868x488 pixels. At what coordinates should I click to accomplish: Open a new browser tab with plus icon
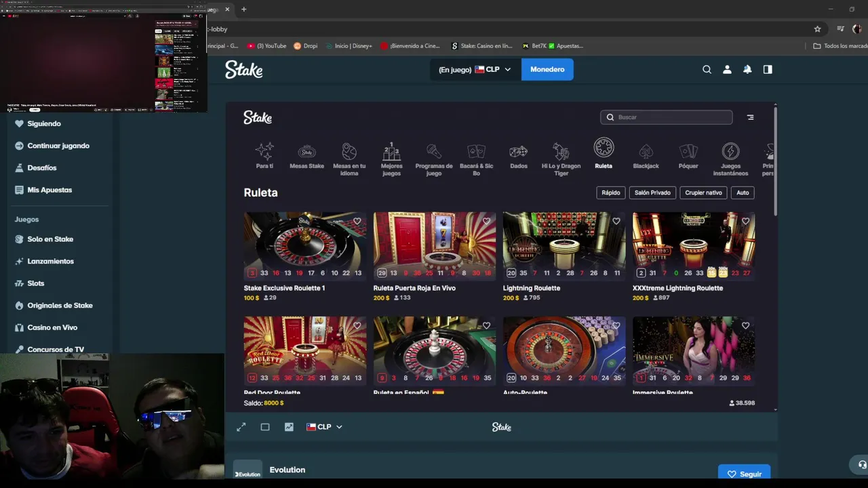[243, 9]
